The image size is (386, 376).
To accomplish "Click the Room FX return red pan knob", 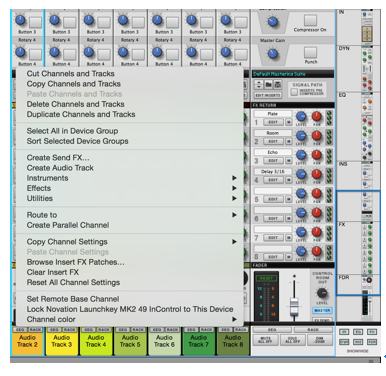I will (316, 136).
